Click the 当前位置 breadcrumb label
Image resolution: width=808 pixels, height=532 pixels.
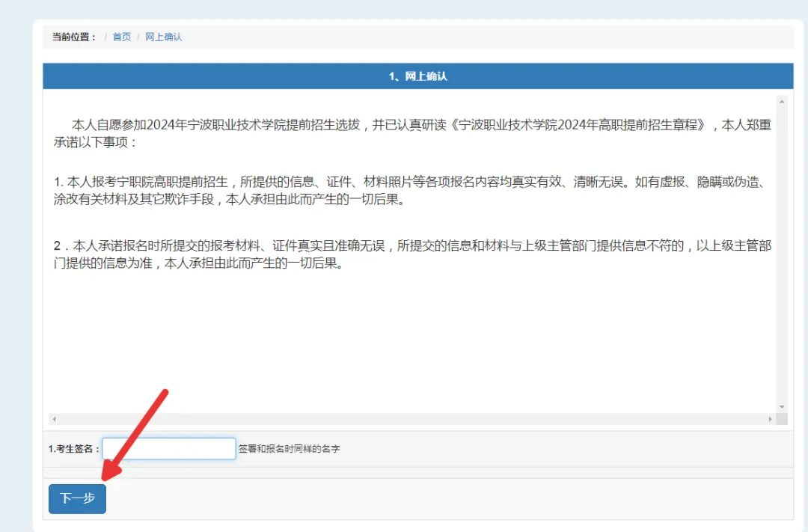tap(73, 37)
